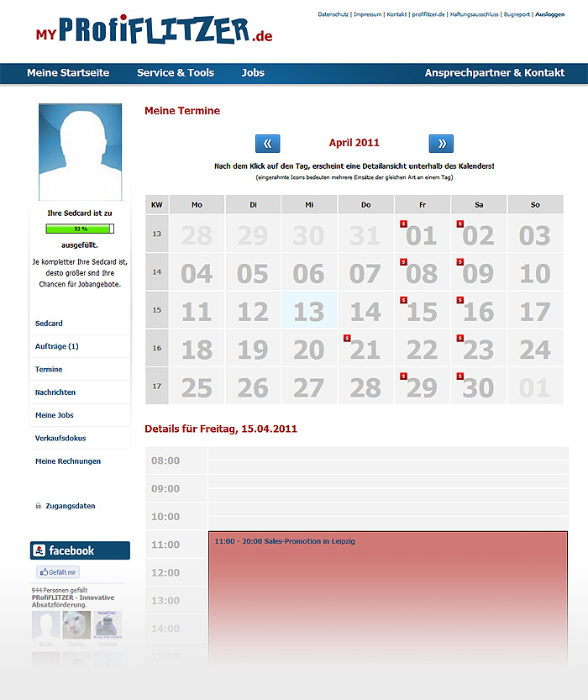Click the MyProfiflitzer.de logo

154,29
